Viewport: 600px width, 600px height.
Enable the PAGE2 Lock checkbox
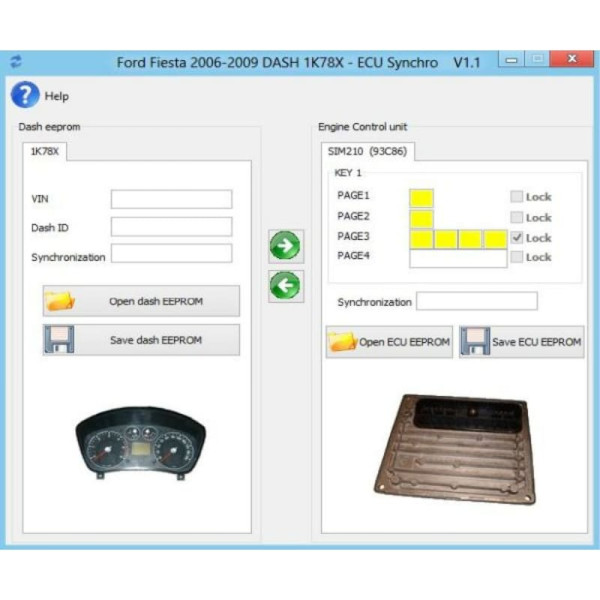click(516, 217)
